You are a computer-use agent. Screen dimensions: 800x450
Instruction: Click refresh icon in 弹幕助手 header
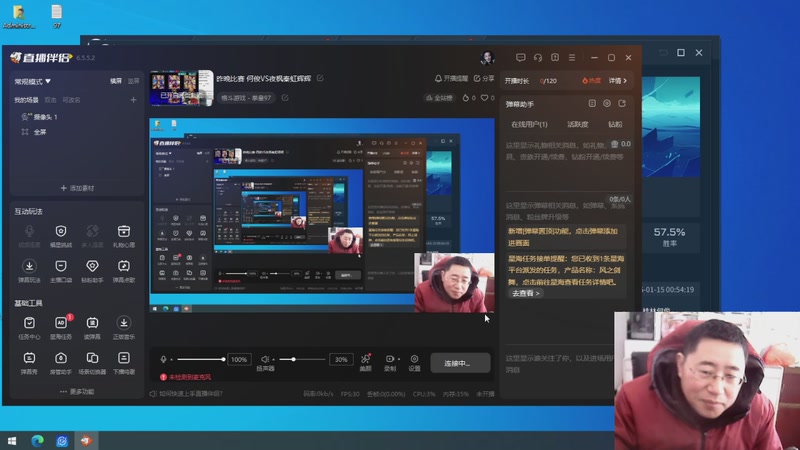(x=622, y=104)
